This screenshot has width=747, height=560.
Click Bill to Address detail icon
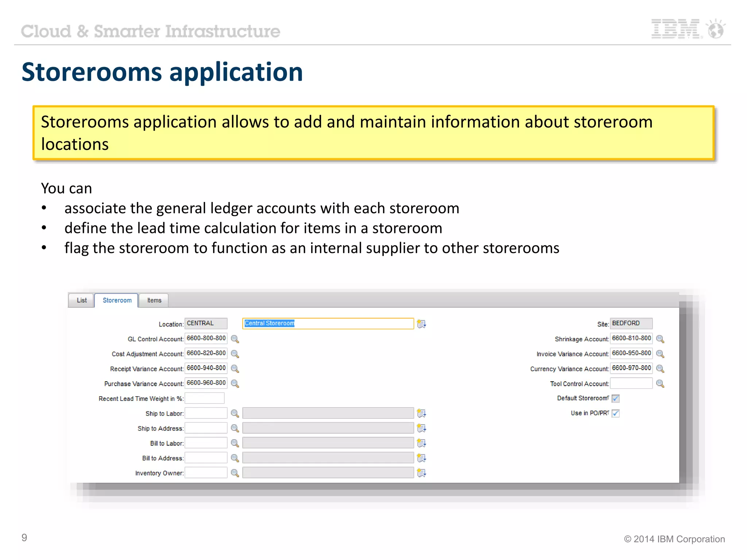422,458
